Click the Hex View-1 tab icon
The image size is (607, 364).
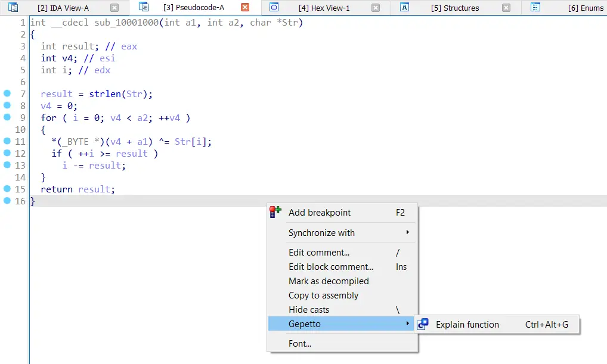coord(274,7)
